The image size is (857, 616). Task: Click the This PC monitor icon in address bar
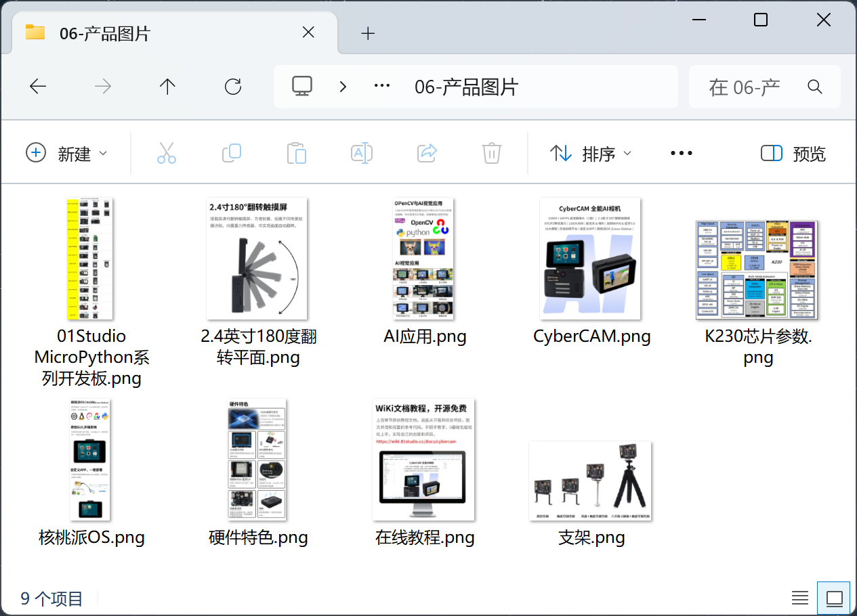click(x=302, y=86)
